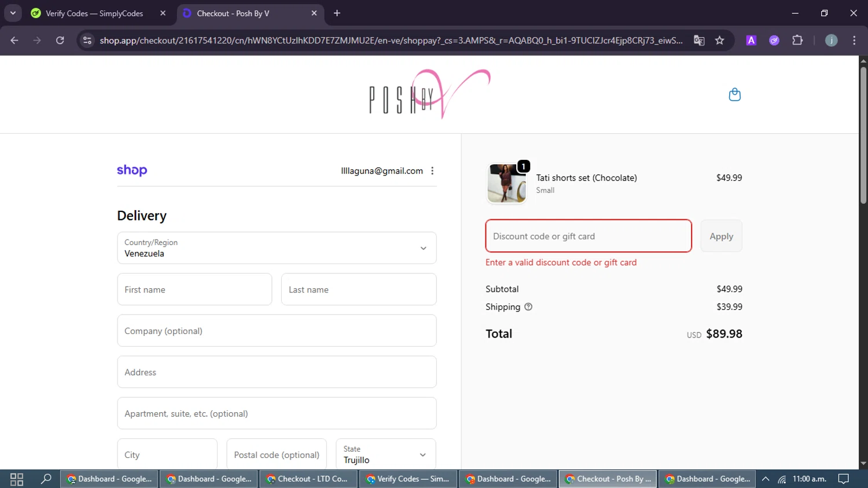Click the Last name field
Viewport: 868px width, 488px height.
click(359, 289)
